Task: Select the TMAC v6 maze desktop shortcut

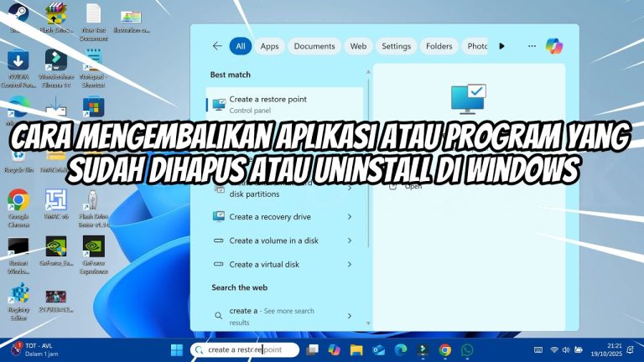Action: point(56,204)
